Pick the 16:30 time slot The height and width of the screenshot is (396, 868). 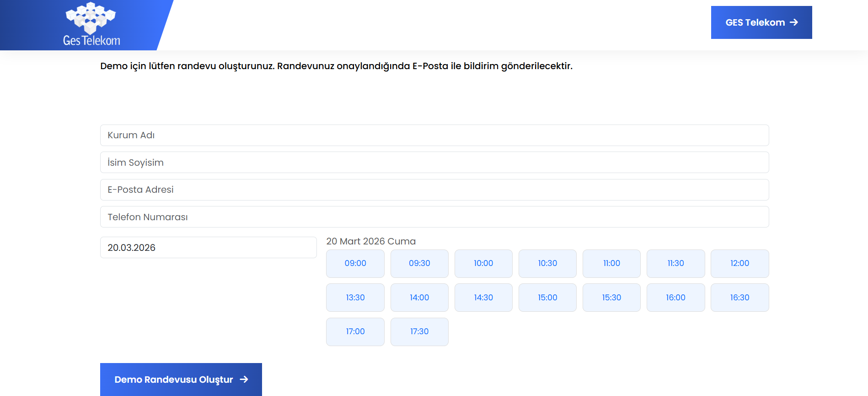[x=739, y=298]
